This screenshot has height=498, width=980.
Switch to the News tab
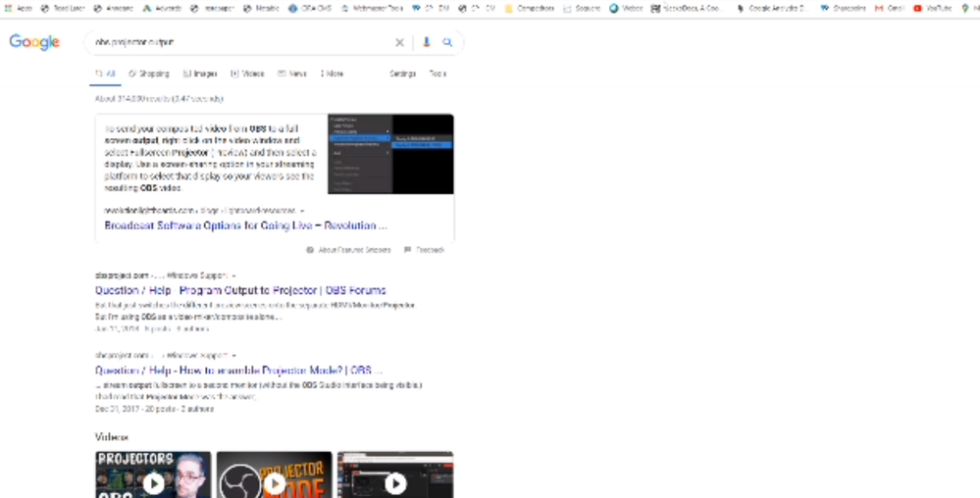click(x=292, y=74)
